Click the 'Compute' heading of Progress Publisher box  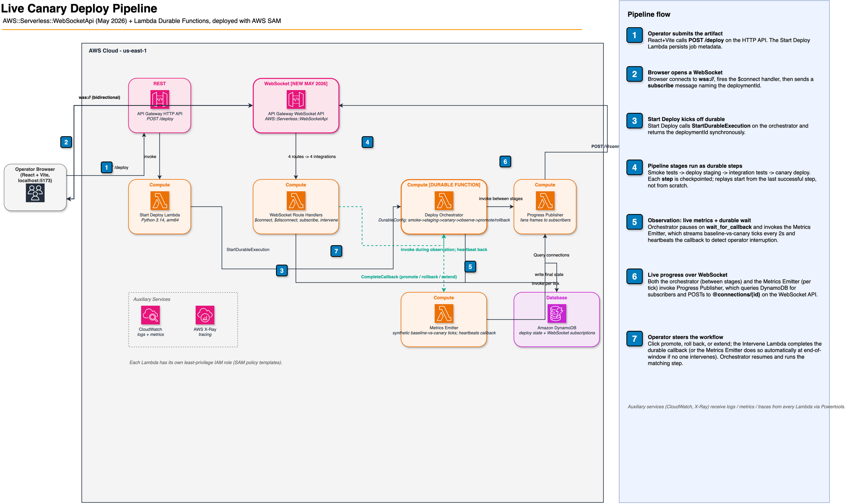[x=545, y=185]
